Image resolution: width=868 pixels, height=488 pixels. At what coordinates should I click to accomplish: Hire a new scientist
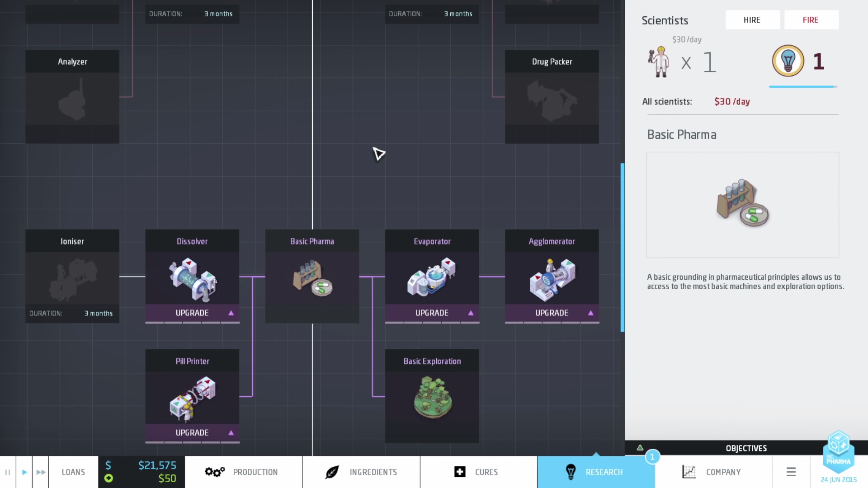(752, 20)
